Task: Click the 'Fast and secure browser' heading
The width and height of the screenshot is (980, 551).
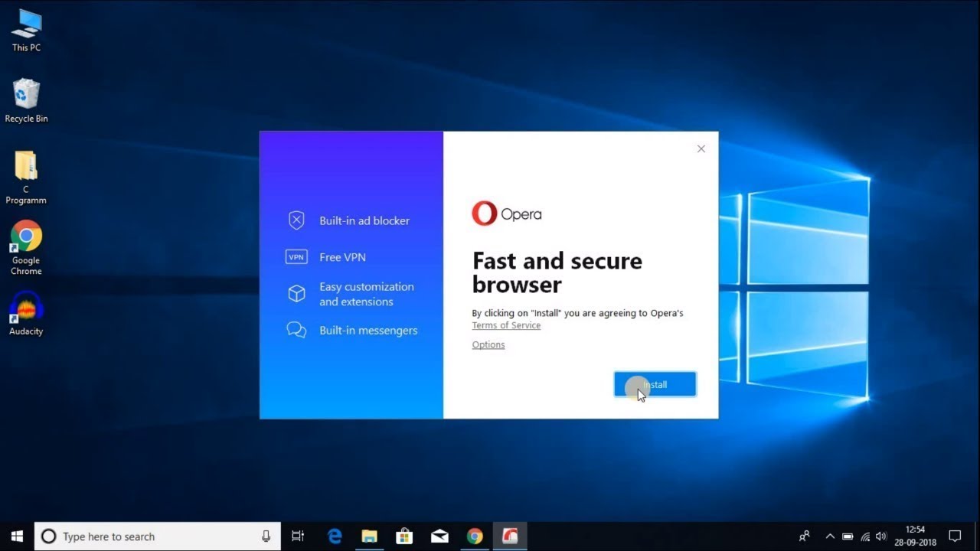Action: (x=557, y=272)
